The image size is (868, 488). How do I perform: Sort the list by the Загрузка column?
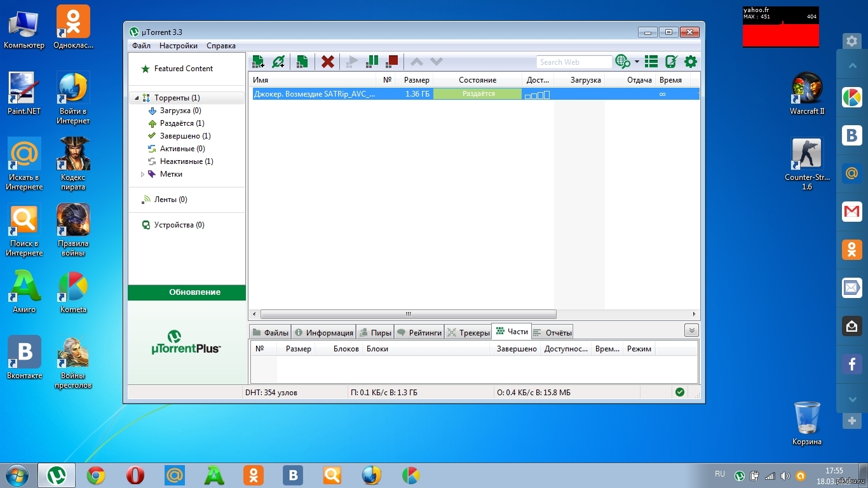click(x=579, y=80)
